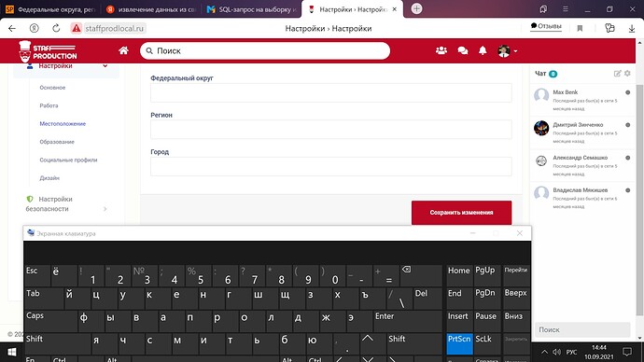The width and height of the screenshot is (644, 362).
Task: Open the home page icon
Action: [123, 50]
